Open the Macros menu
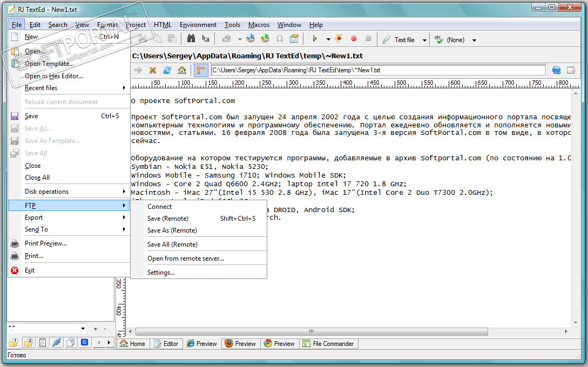The image size is (588, 367). point(259,25)
